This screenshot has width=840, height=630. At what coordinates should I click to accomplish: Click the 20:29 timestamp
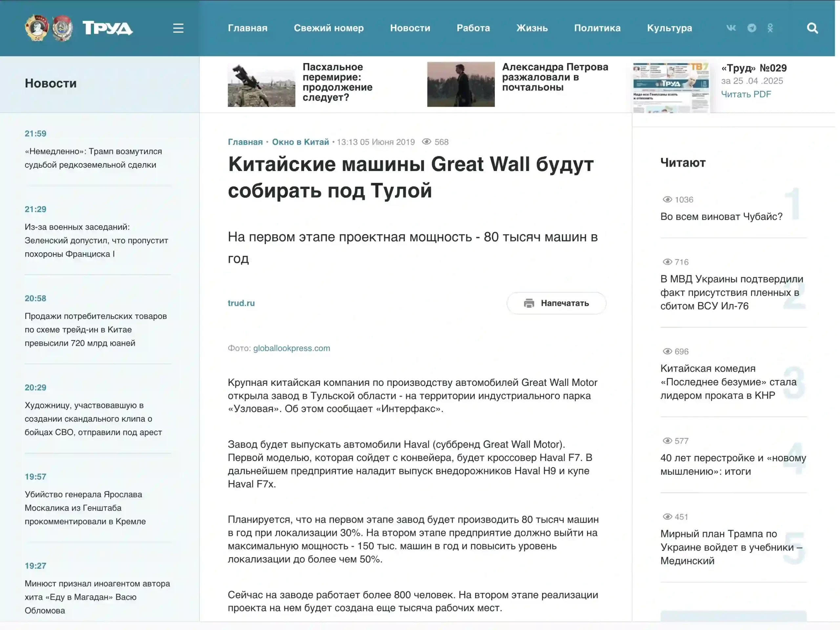[x=35, y=387]
